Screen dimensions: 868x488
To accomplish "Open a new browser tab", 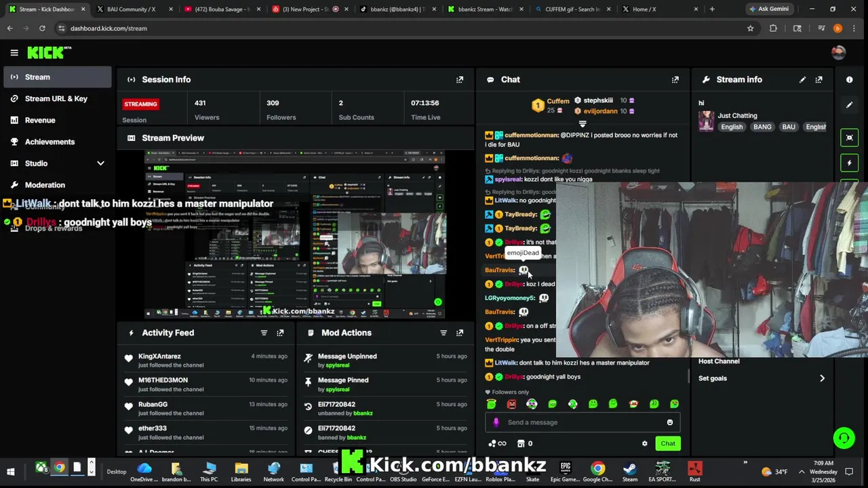I will click(x=712, y=9).
